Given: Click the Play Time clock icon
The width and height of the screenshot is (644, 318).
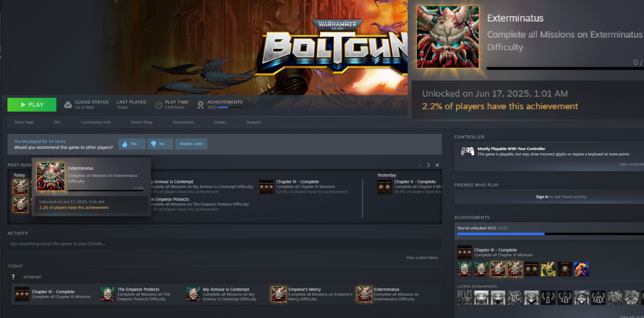Looking at the screenshot, I should [x=158, y=105].
